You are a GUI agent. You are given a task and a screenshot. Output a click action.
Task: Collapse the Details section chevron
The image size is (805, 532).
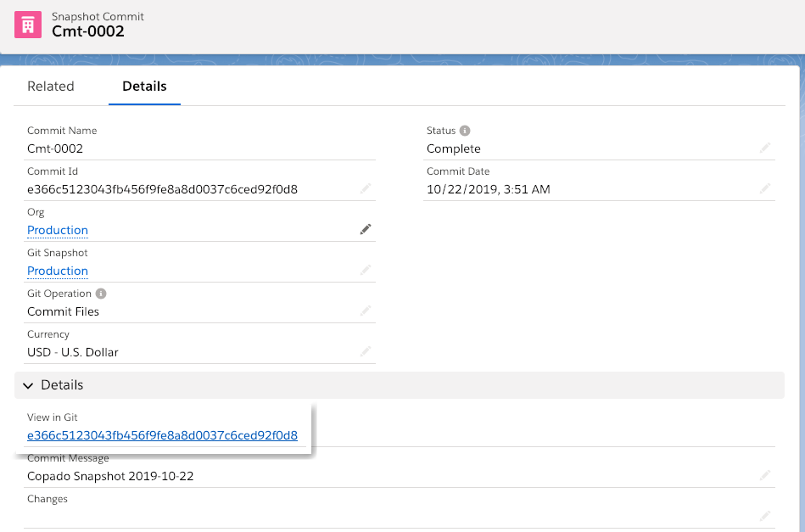(28, 385)
